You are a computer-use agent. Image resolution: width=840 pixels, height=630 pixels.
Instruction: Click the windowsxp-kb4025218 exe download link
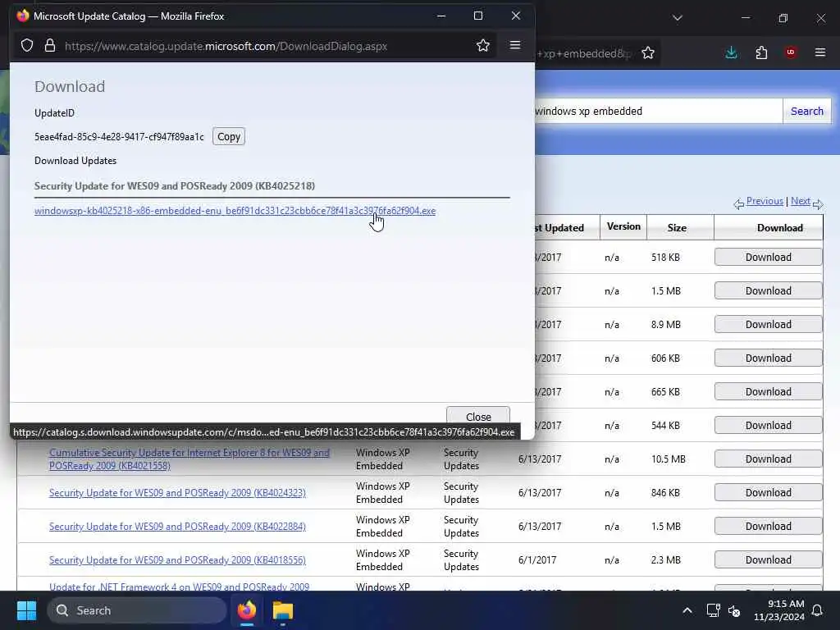[x=235, y=211]
